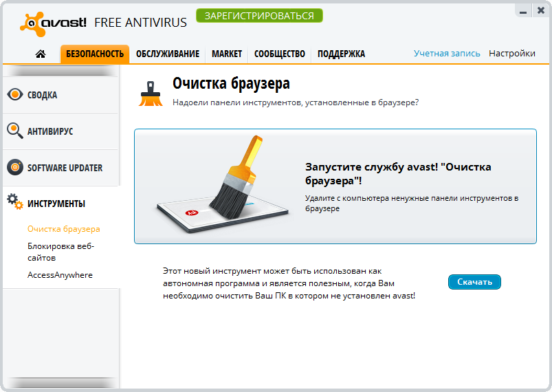Screen dimensions: 552x392
Task: Open the Безопасность tab
Action: 95,54
